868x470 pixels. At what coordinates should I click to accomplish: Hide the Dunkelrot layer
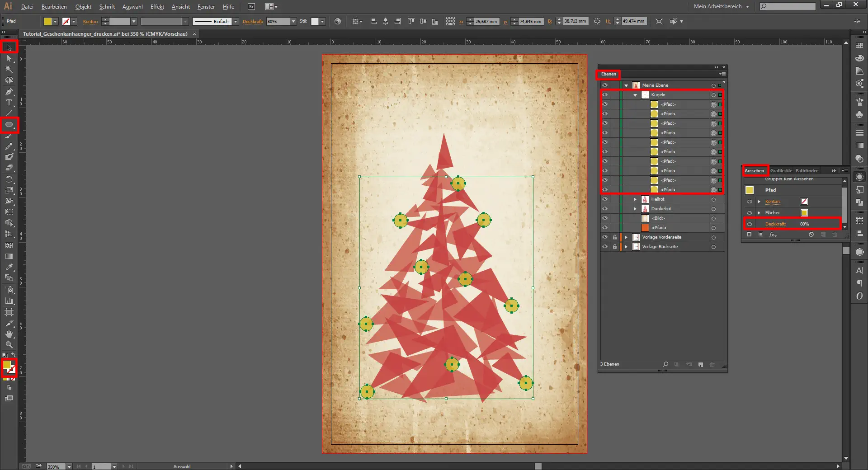point(604,209)
